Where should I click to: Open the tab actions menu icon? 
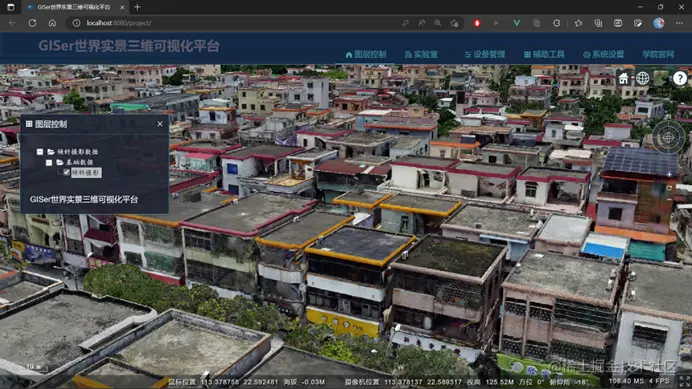11,7
